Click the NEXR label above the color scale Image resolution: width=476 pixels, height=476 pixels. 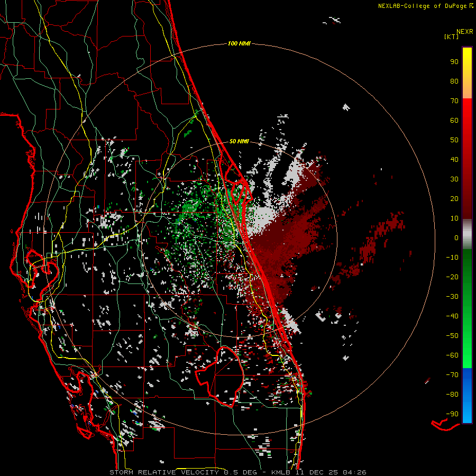[x=465, y=32]
